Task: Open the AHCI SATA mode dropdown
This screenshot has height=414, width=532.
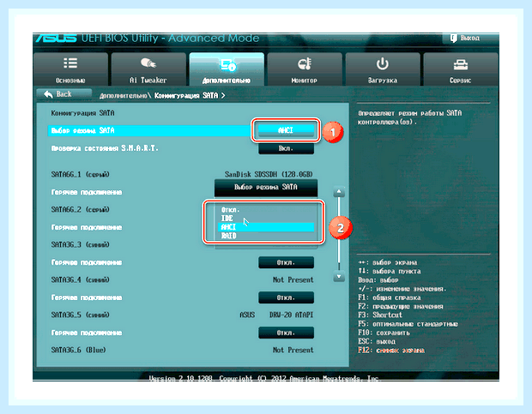Action: (286, 130)
